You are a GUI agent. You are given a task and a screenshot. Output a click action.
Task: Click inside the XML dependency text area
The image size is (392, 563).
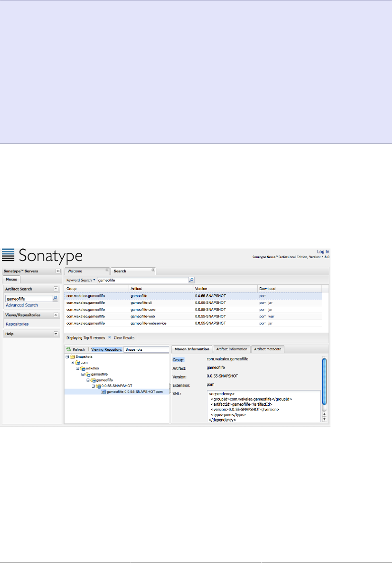coord(264,406)
